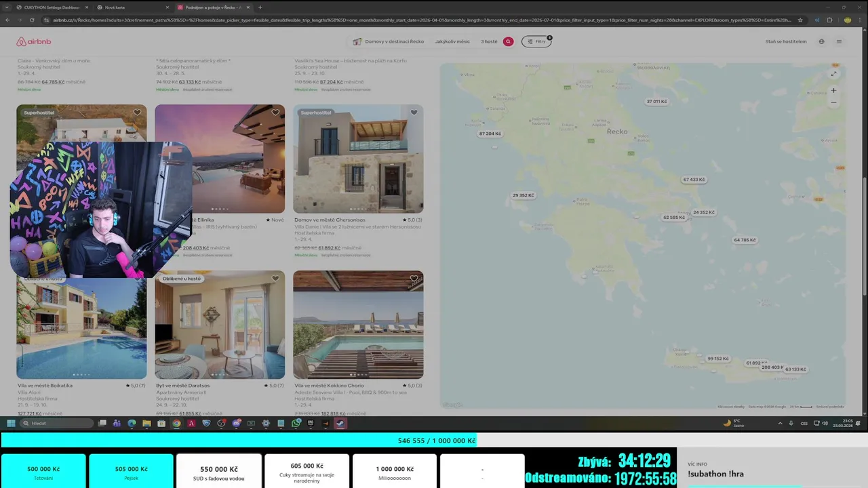This screenshot has height=488, width=868.
Task: Open Task View on the taskbar
Action: coord(102,423)
